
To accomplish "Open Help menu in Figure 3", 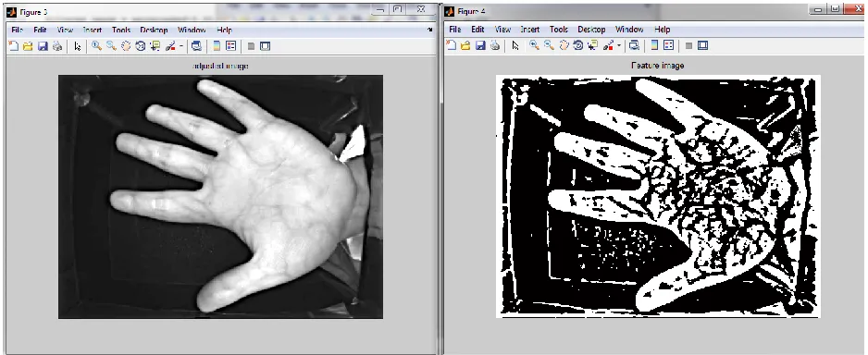I will 224,30.
